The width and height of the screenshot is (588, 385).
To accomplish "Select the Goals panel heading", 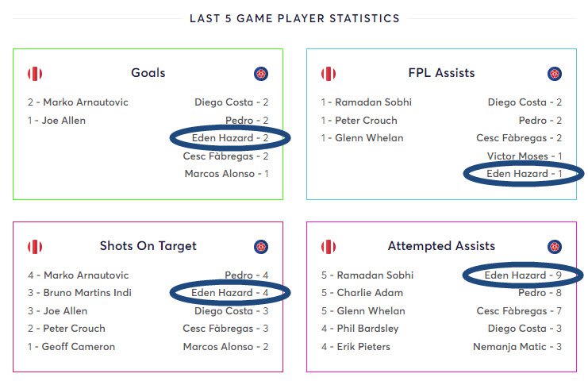I will [x=148, y=73].
